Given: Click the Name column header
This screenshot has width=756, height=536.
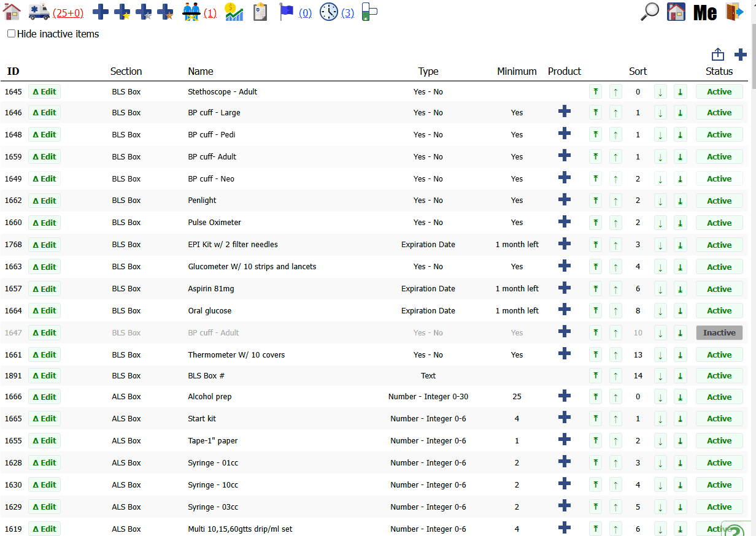Looking at the screenshot, I should click(201, 71).
